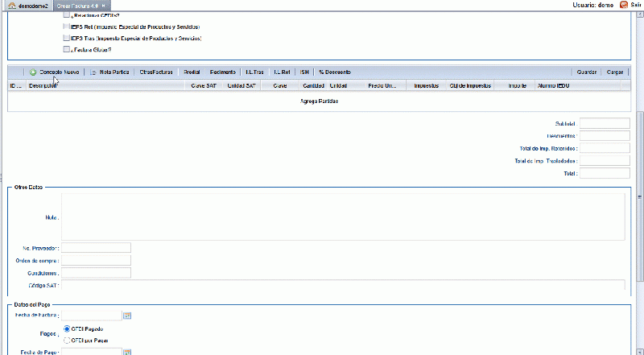This screenshot has height=355, width=644.
Task: Enable the IEPS Ret checkbox
Action: [67, 27]
